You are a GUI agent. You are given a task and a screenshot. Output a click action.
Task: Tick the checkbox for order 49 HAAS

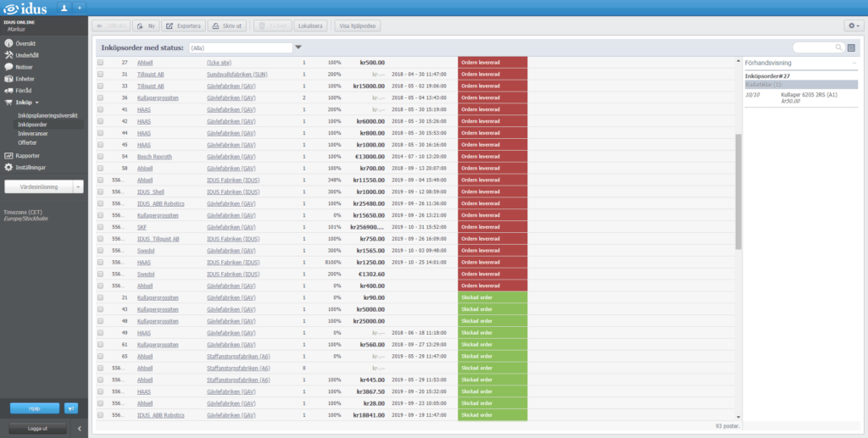[100, 333]
